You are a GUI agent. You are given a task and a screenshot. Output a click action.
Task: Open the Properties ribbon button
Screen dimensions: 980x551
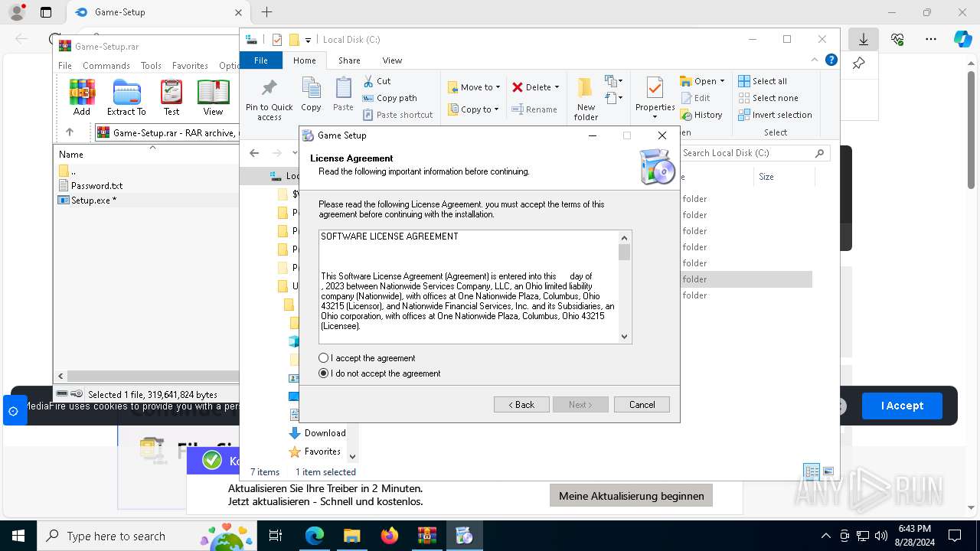pyautogui.click(x=655, y=98)
